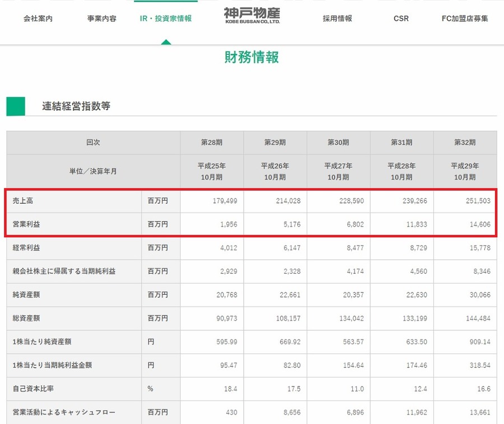Click cash flow value 13,661
Viewport: 504px width, 424px height.
(480, 412)
